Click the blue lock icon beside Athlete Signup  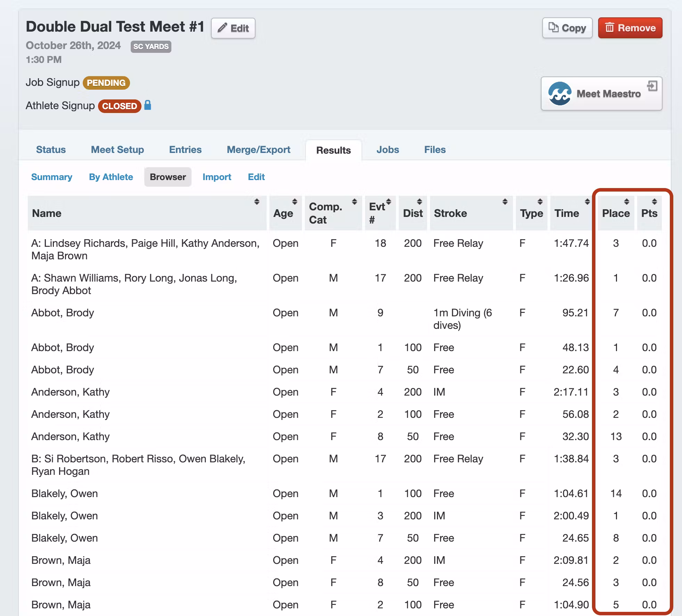(148, 105)
